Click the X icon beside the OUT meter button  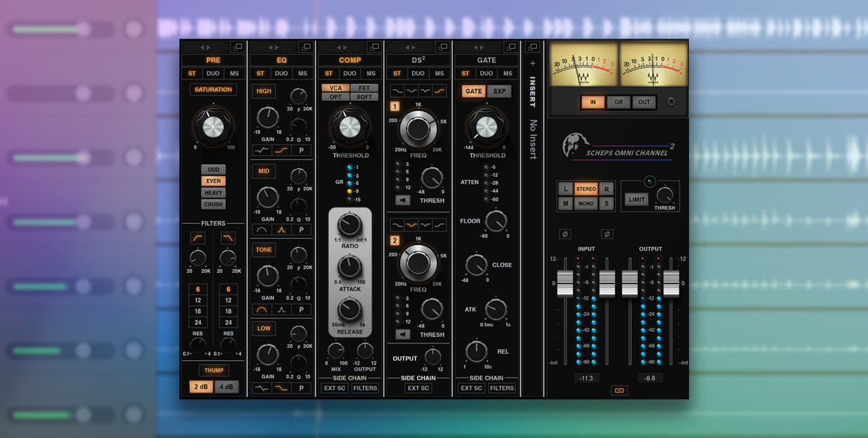click(x=671, y=102)
